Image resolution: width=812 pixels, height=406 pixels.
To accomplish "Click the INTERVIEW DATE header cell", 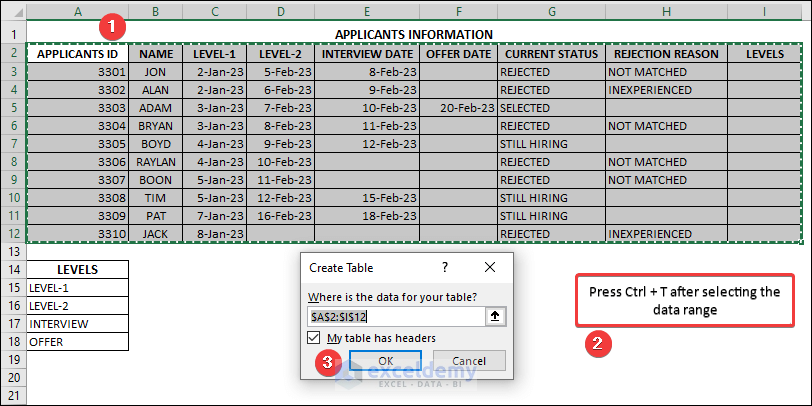I will (367, 54).
